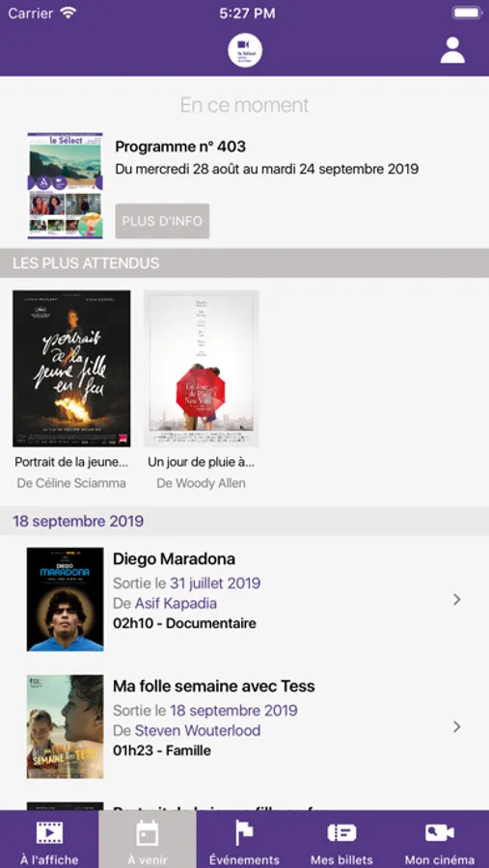Select the À venir calendar icon
Image resolution: width=489 pixels, height=868 pixels.
click(x=148, y=833)
